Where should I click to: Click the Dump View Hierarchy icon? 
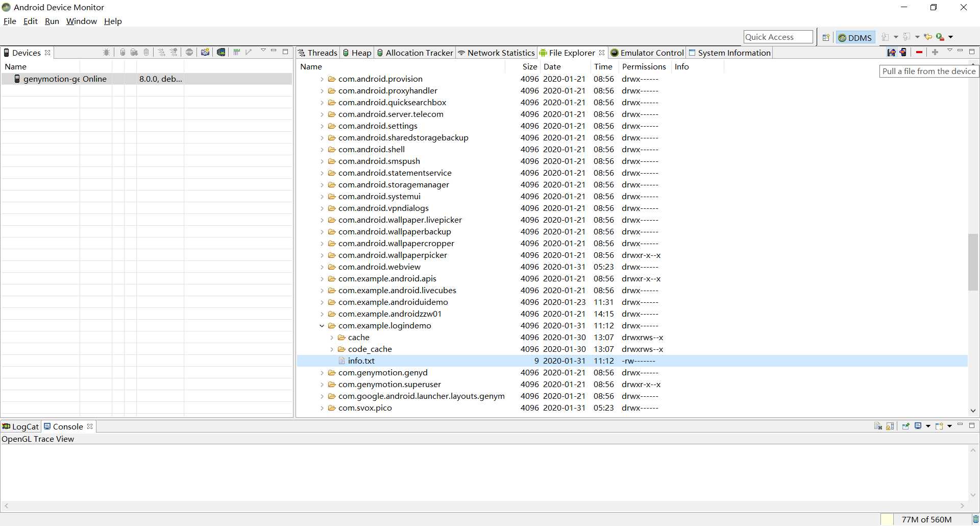[x=221, y=52]
